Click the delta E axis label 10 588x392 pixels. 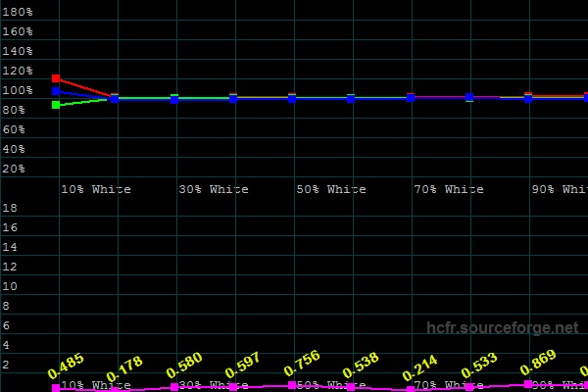10,286
